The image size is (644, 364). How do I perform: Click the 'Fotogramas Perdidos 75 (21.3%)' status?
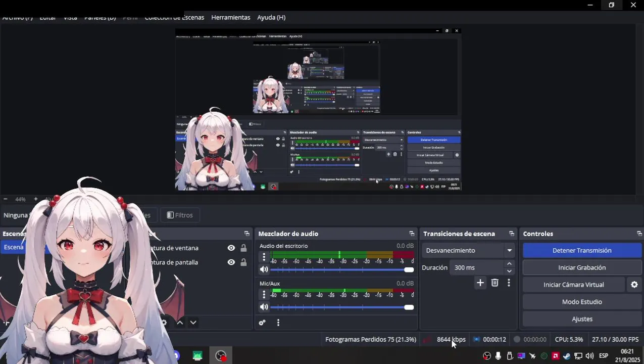371,340
